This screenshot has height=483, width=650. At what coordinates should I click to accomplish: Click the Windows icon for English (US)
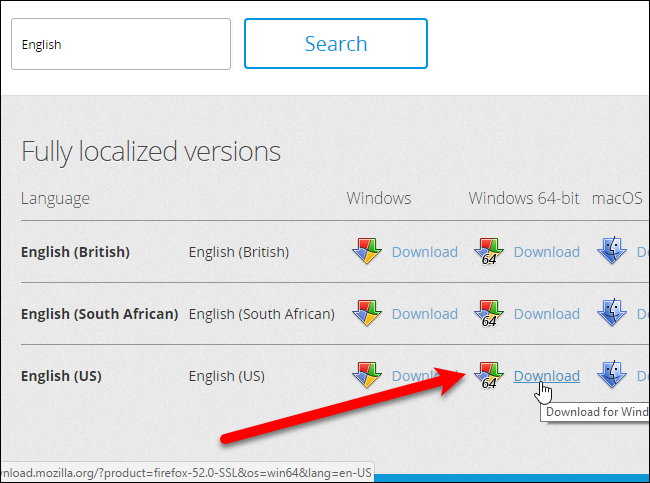tap(367, 375)
